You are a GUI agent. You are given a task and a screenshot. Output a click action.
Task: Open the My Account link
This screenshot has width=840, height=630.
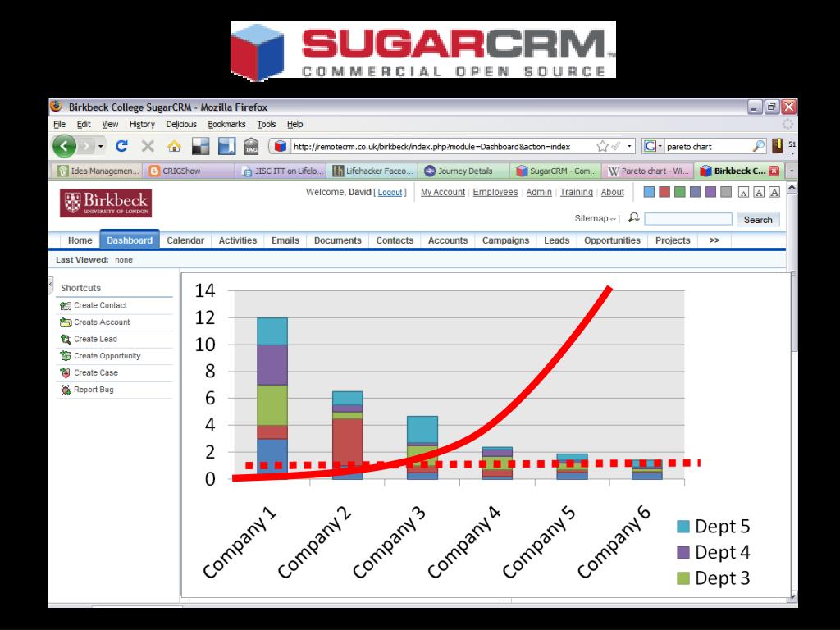(x=443, y=192)
